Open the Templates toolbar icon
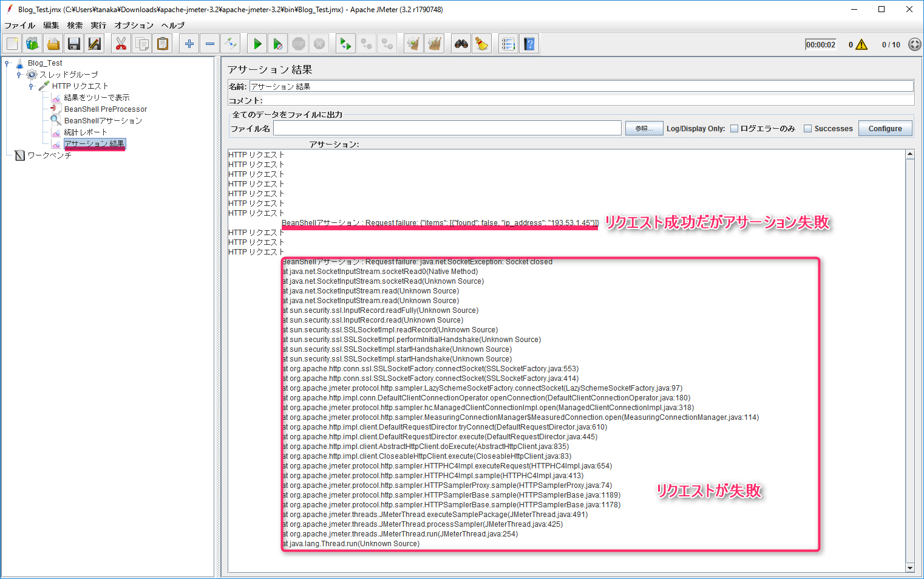Viewport: 924px width, 579px height. 33,44
